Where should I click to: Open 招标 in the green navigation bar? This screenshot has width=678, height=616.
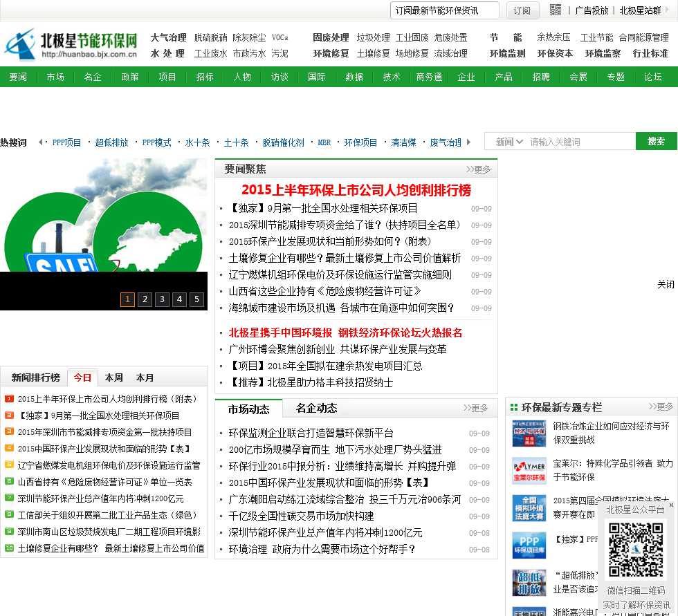click(205, 77)
